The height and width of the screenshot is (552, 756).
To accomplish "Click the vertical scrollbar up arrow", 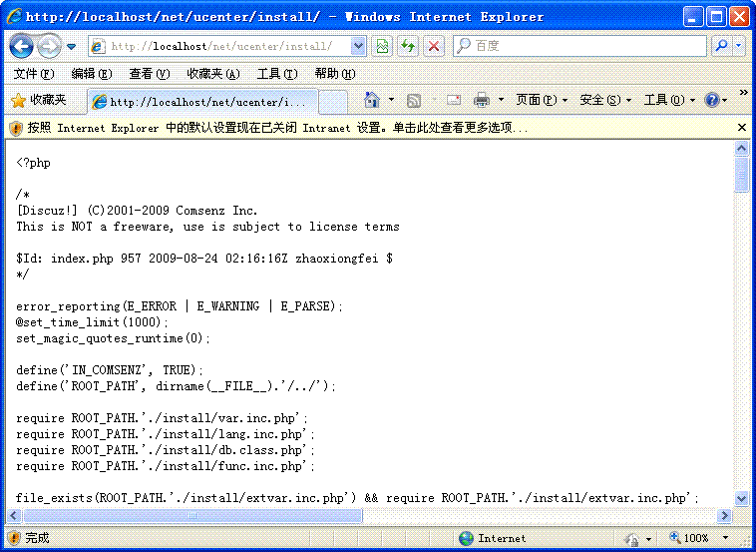I will point(741,148).
